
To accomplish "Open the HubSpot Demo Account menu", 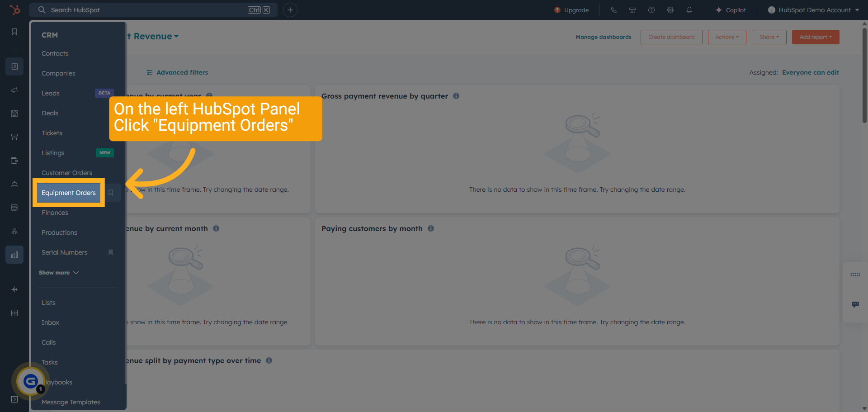I will coord(813,10).
